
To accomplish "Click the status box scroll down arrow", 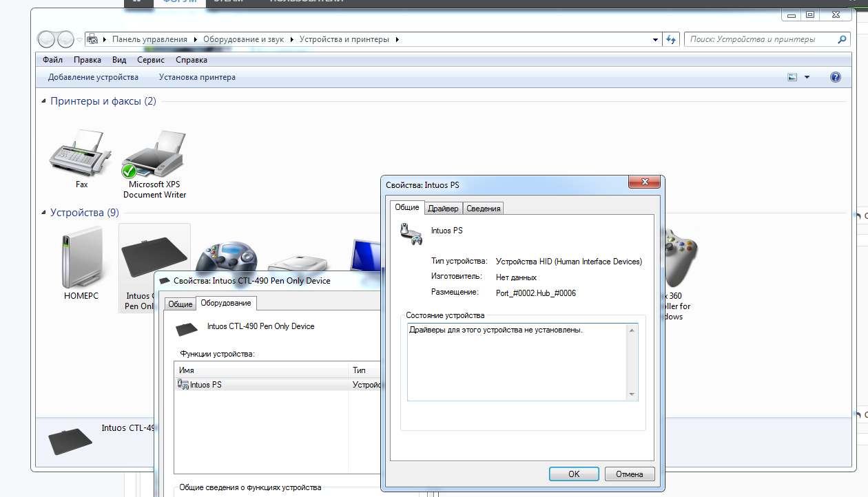I will click(x=632, y=394).
